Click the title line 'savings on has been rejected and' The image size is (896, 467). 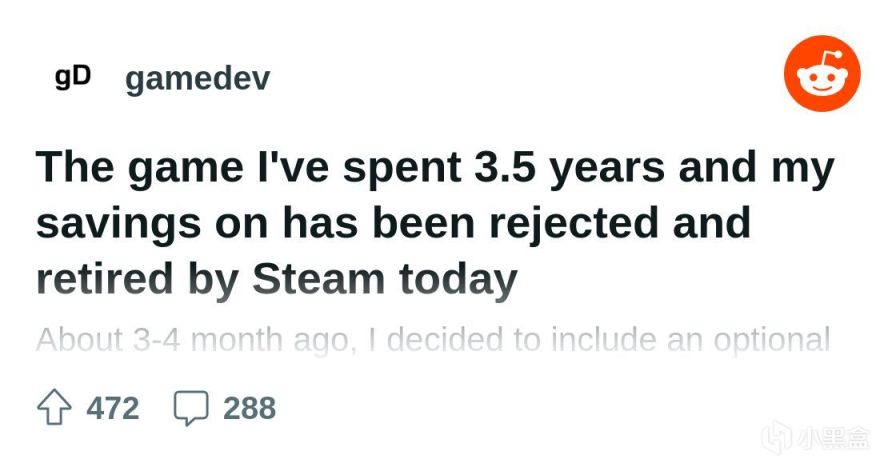[393, 223]
